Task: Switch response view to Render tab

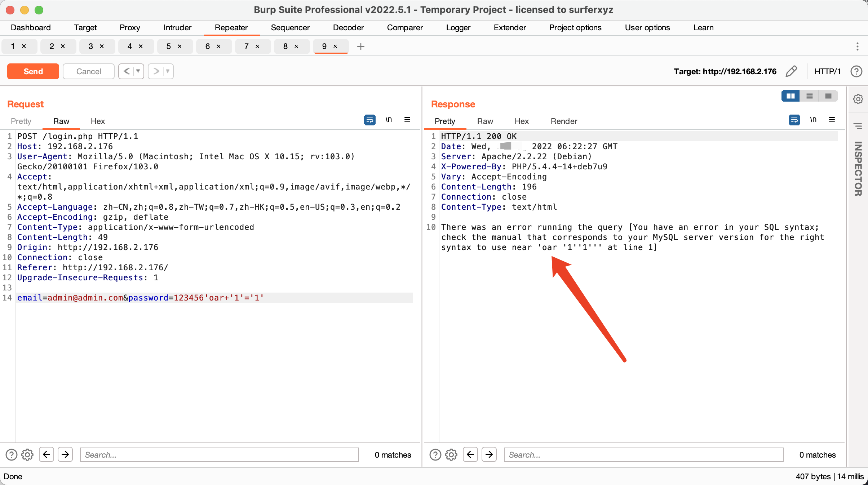Action: point(563,121)
